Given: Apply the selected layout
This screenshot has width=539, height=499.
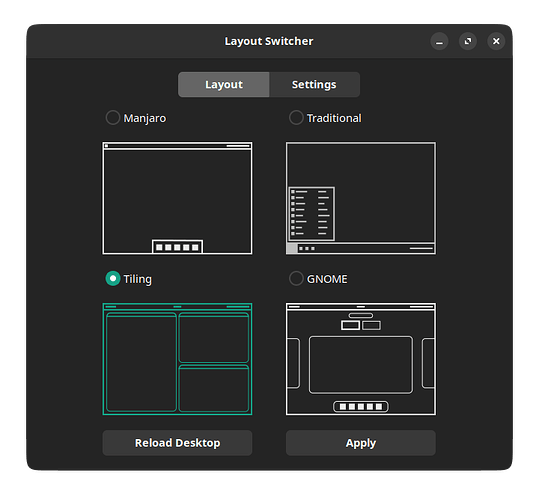Looking at the screenshot, I should point(361,443).
